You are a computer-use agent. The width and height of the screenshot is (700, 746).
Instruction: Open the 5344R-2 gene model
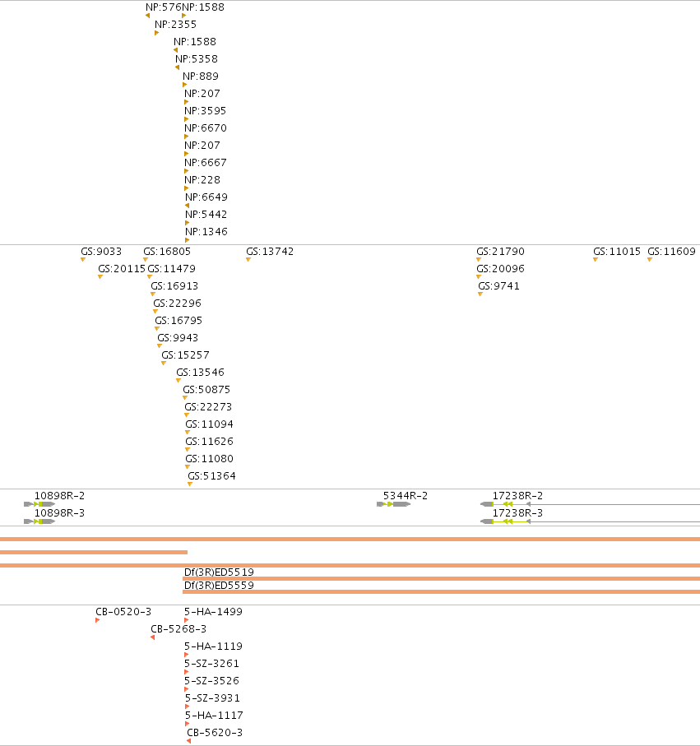393,504
